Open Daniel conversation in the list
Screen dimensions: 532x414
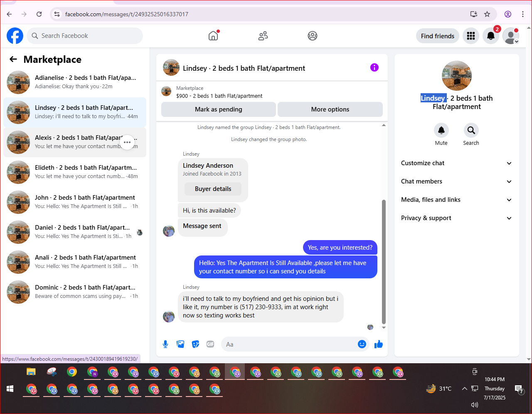pos(75,232)
